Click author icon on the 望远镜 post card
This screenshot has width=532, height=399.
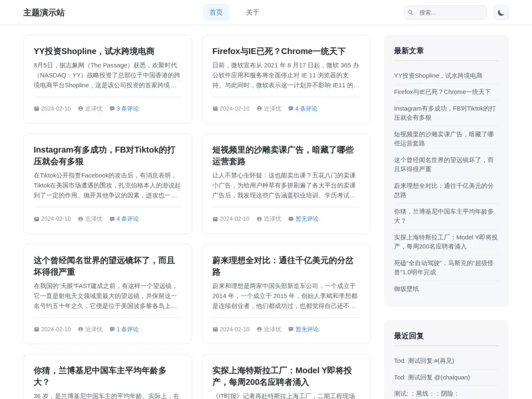[x=81, y=329]
